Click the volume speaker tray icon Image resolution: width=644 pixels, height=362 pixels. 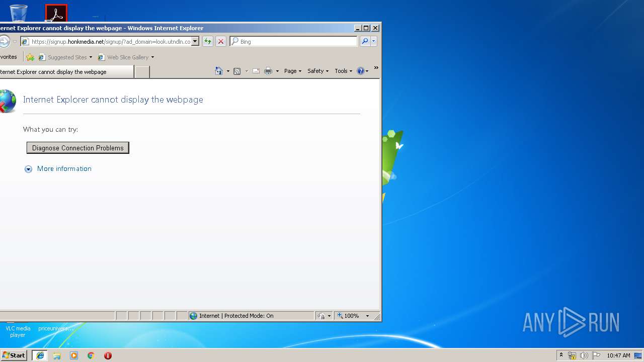584,355
